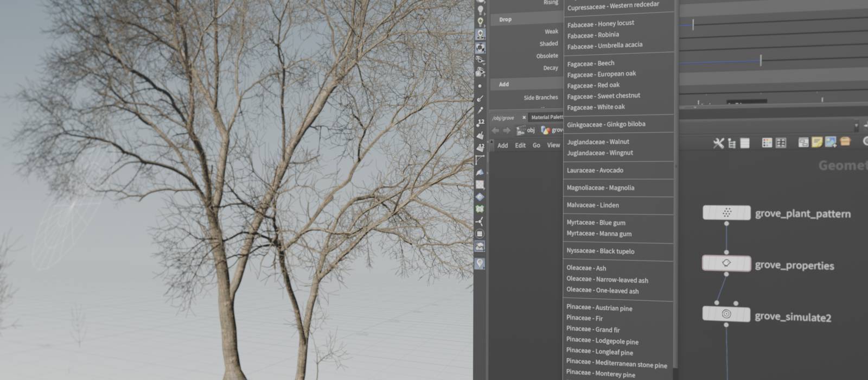Click the background image icon in network toolbar
This screenshot has width=868, height=380.
click(831, 142)
